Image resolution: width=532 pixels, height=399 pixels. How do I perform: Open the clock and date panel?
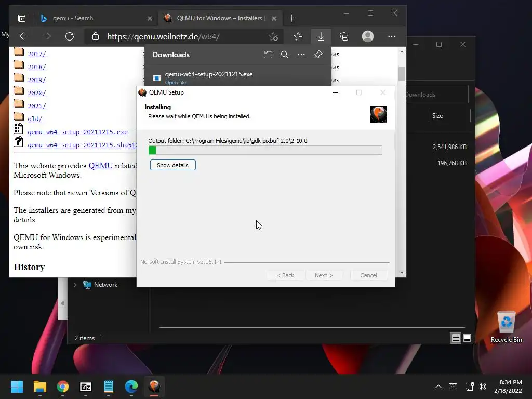(x=508, y=387)
